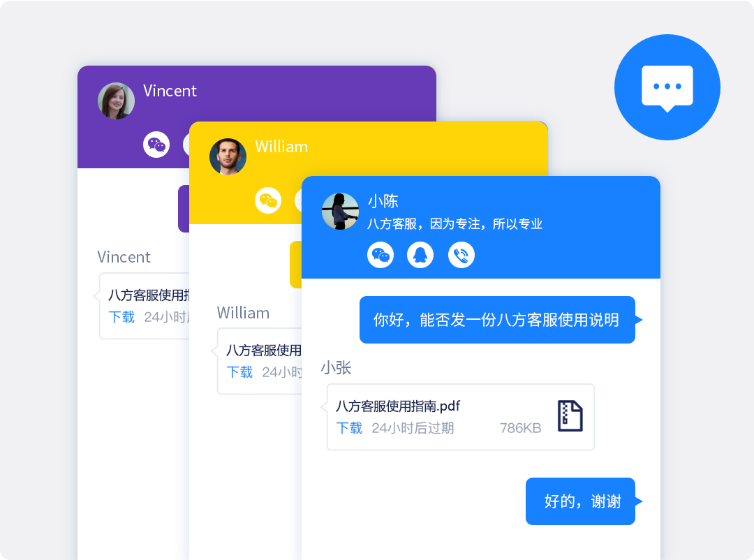Viewport: 754px width, 560px height.
Task: Click sender name William above file message
Action: click(243, 314)
